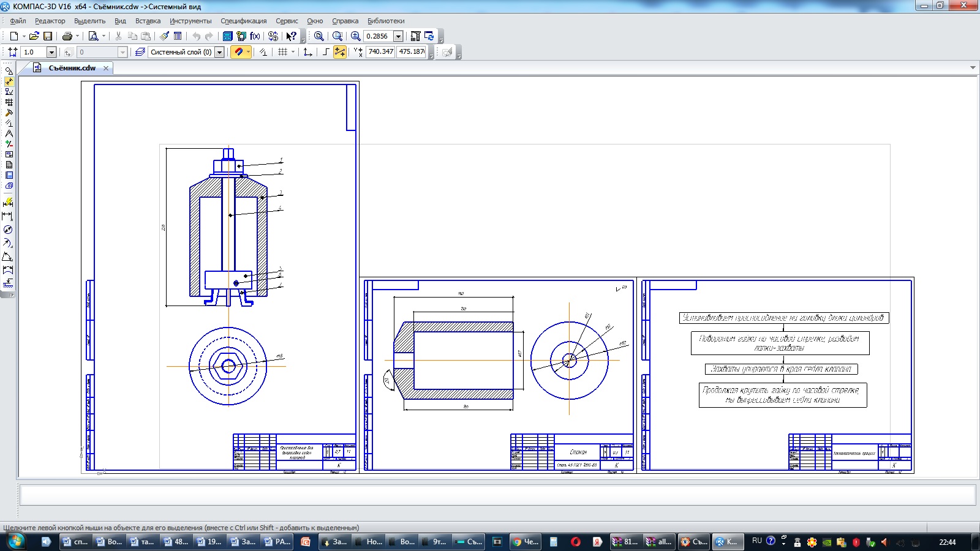This screenshot has width=980, height=551.
Task: Select the radial dimension tool
Action: pos(8,243)
